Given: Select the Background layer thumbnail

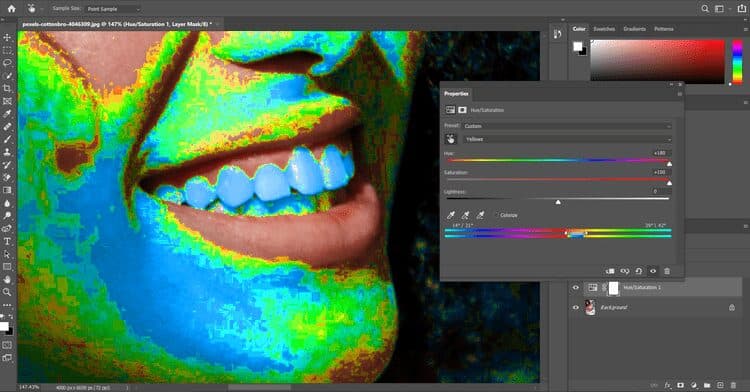Looking at the screenshot, I should click(591, 307).
